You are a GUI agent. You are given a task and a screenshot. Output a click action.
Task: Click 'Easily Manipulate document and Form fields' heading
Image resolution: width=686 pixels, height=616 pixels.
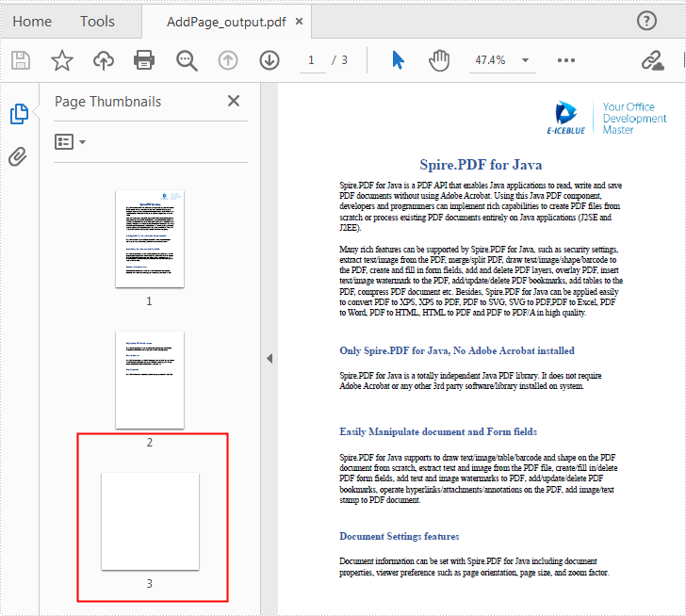[438, 432]
